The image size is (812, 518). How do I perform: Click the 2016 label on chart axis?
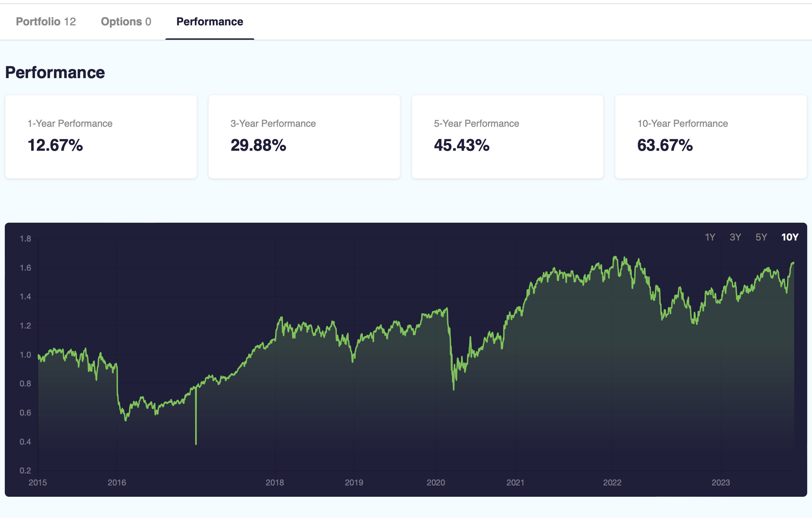pos(117,482)
